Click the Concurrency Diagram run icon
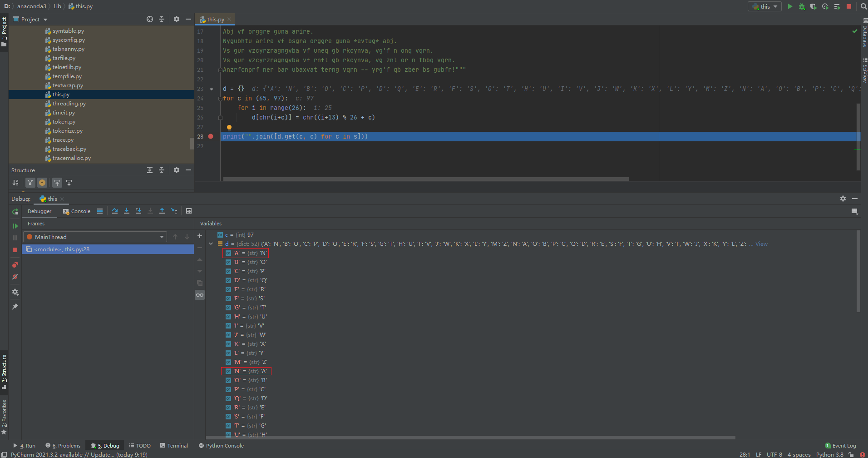The image size is (868, 458). (837, 6)
